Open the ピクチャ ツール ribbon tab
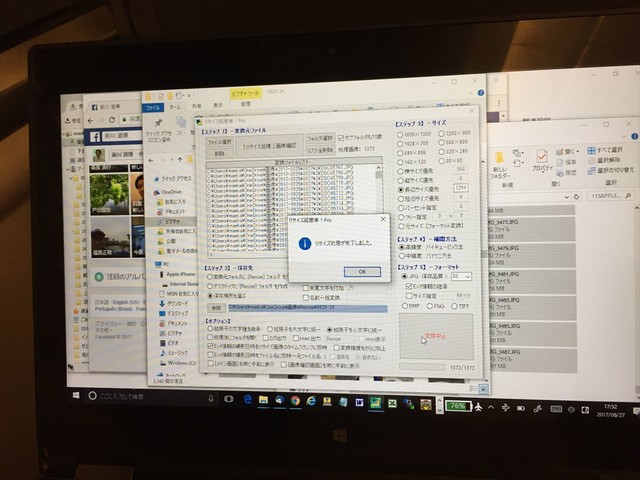This screenshot has width=640, height=480. click(x=246, y=94)
